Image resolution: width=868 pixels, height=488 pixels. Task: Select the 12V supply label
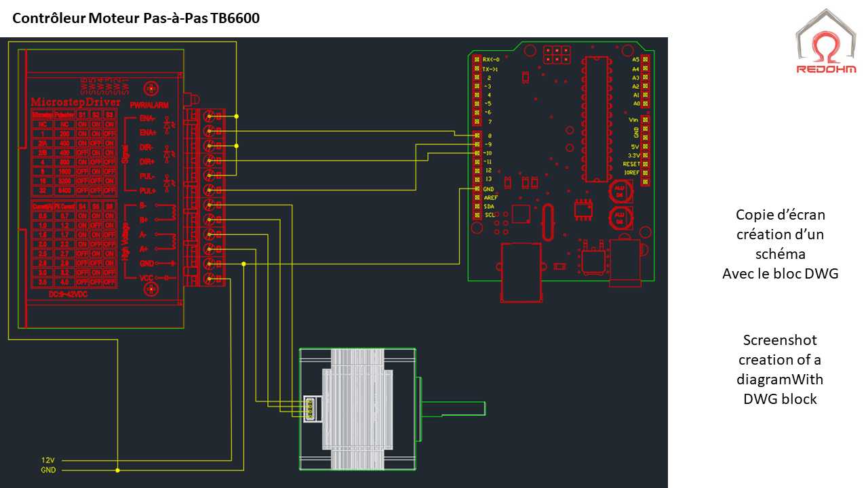coord(47,460)
